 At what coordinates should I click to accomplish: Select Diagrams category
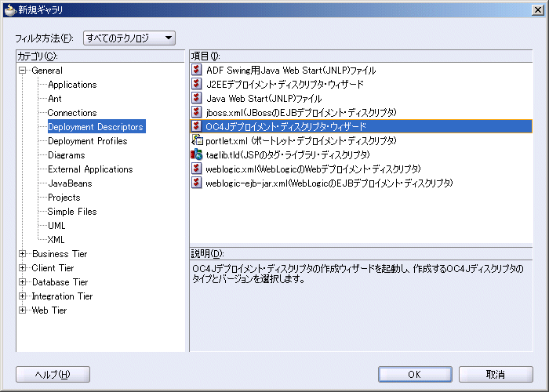click(x=66, y=155)
